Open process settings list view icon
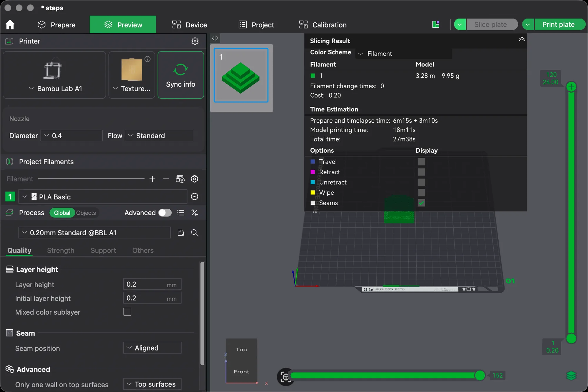The width and height of the screenshot is (588, 392). (181, 213)
